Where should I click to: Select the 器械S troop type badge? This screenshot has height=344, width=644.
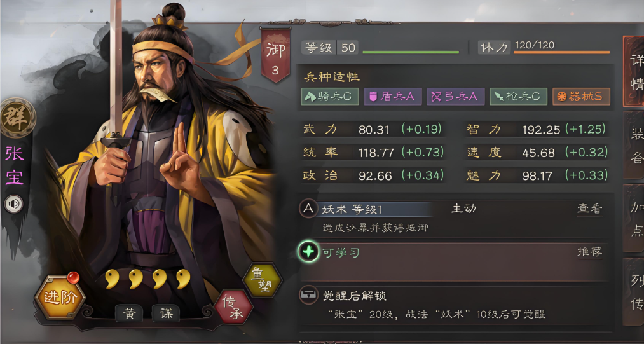(x=581, y=97)
